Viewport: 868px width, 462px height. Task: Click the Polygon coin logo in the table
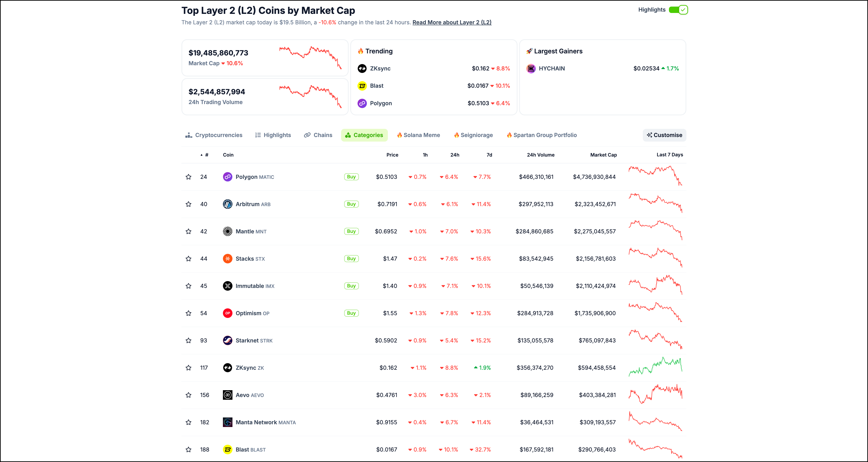pos(227,177)
